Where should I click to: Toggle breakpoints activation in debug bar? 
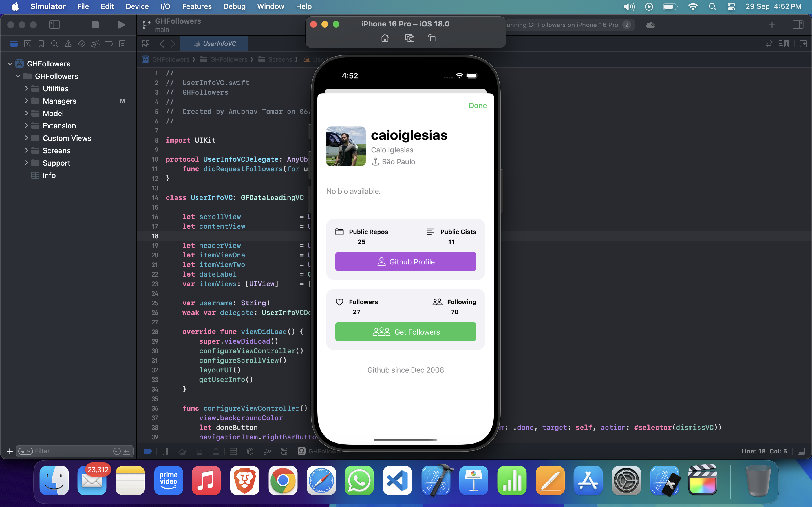click(148, 451)
